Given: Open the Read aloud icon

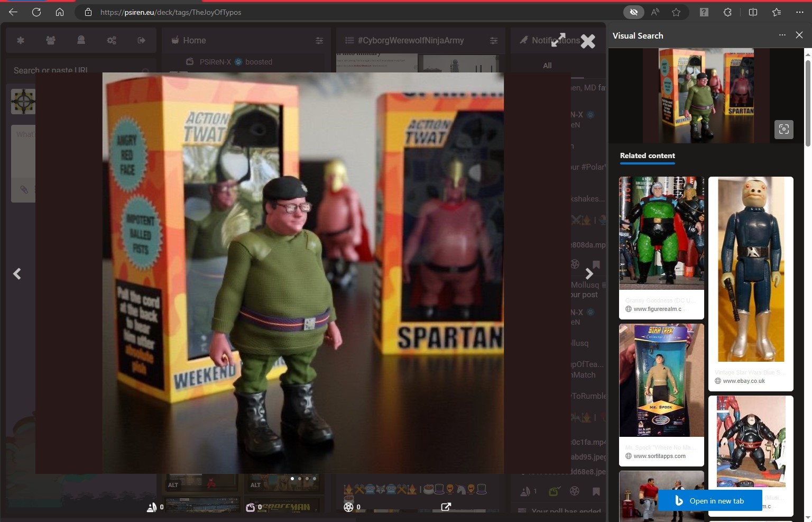Looking at the screenshot, I should point(656,12).
